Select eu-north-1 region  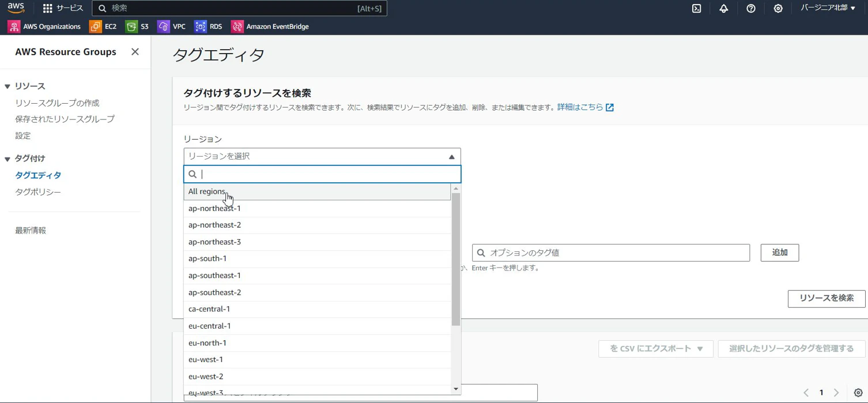(317, 343)
